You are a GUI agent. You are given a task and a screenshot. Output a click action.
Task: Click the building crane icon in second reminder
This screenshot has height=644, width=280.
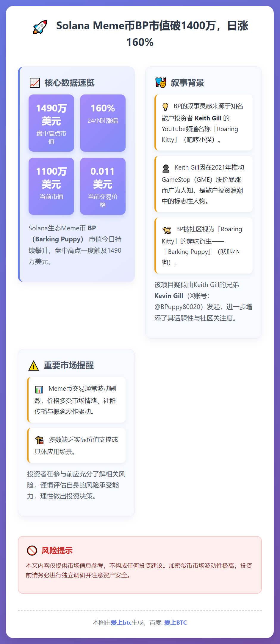(39, 440)
